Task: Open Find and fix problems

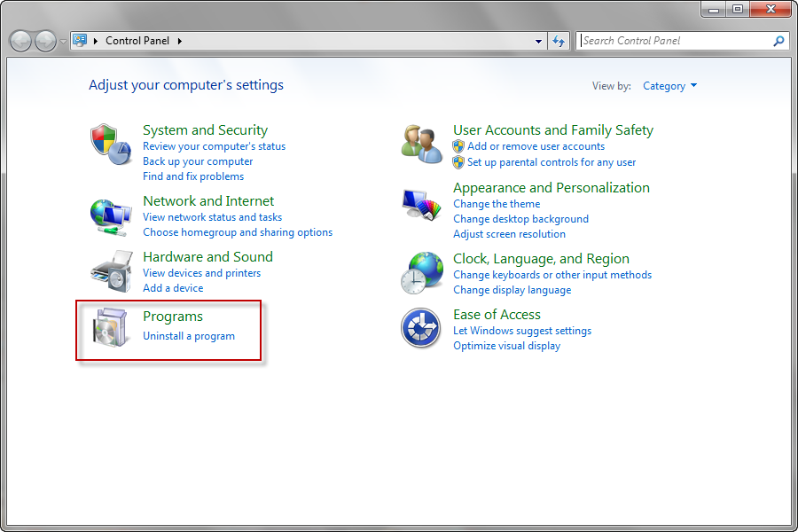Action: 193,176
